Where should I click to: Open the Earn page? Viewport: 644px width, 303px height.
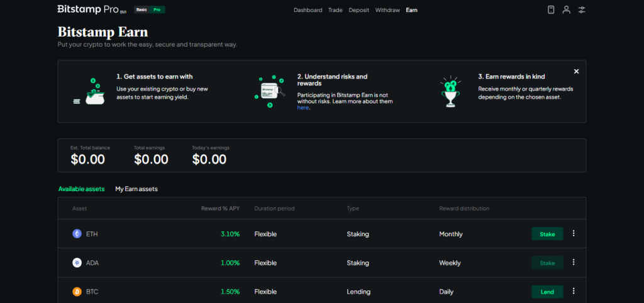411,10
